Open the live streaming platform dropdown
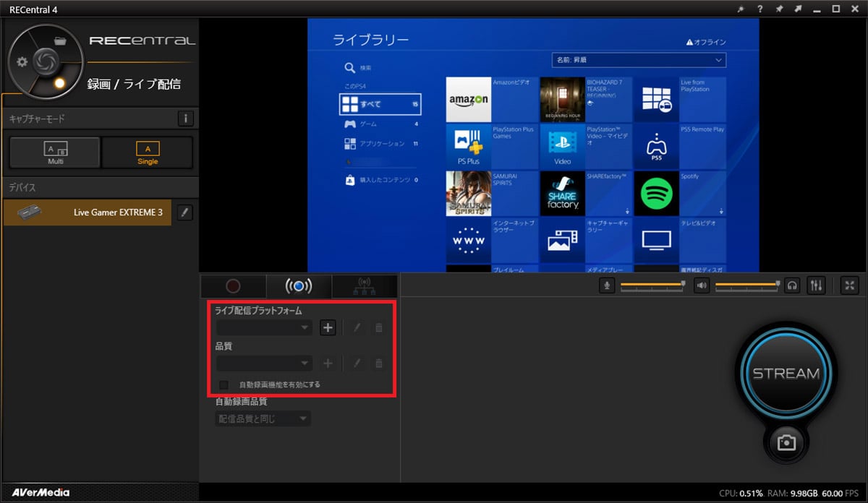This screenshot has height=503, width=868. pos(264,327)
